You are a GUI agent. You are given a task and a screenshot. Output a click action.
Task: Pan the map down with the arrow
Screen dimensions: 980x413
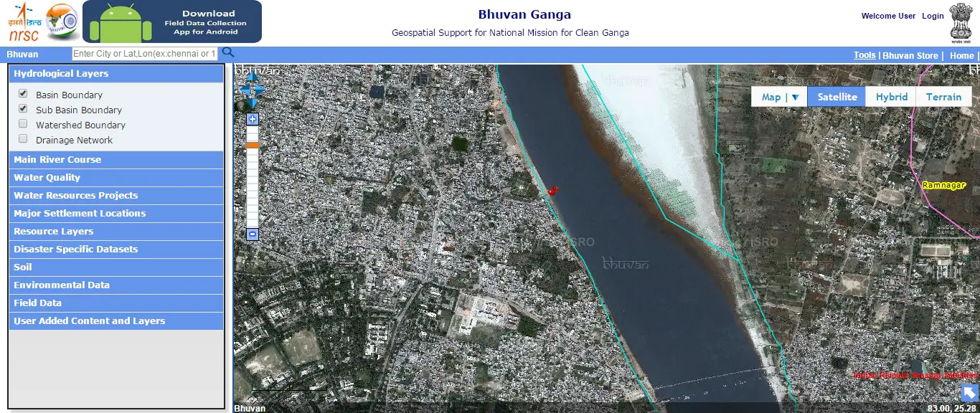pyautogui.click(x=253, y=102)
